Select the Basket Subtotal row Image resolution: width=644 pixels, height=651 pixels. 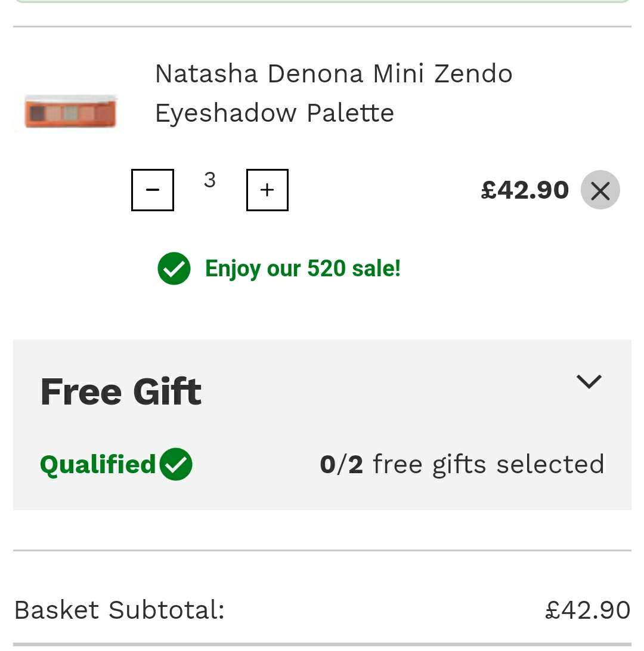(119, 610)
